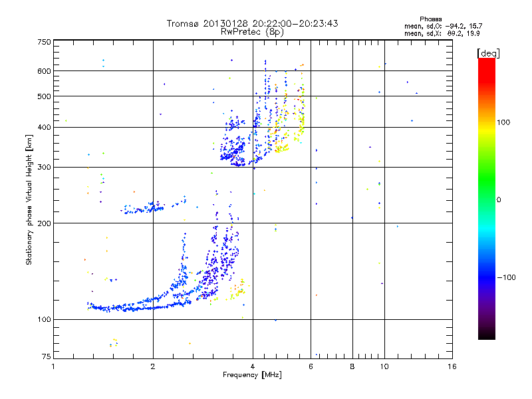The height and width of the screenshot is (399, 532).
Task: Click the 'Frequency [MHz]' axis label
Action: (x=252, y=375)
